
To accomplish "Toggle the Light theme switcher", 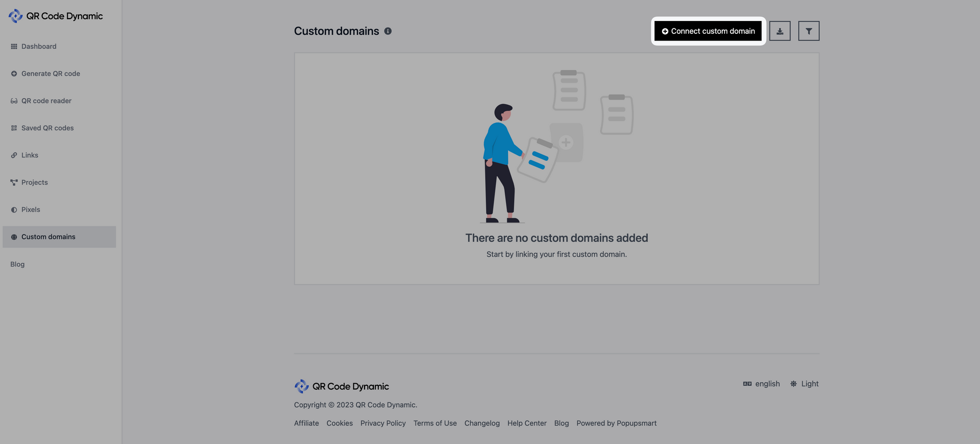I will [804, 384].
